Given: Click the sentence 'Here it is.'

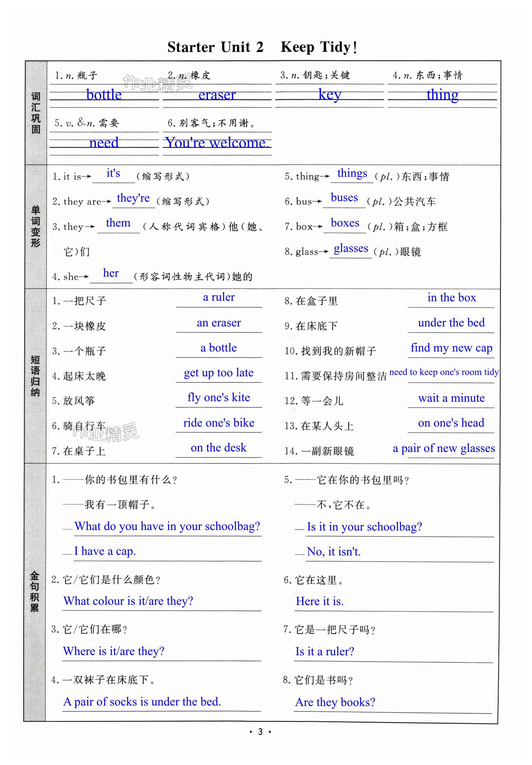Looking at the screenshot, I should pos(319,602).
